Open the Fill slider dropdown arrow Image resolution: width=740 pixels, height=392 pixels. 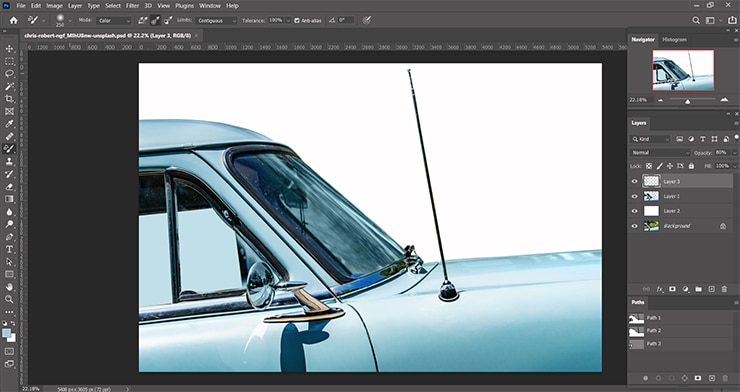(x=734, y=166)
